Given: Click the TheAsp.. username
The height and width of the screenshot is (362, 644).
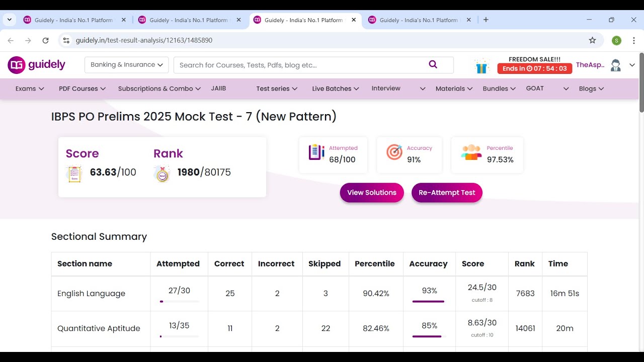Looking at the screenshot, I should click(590, 65).
